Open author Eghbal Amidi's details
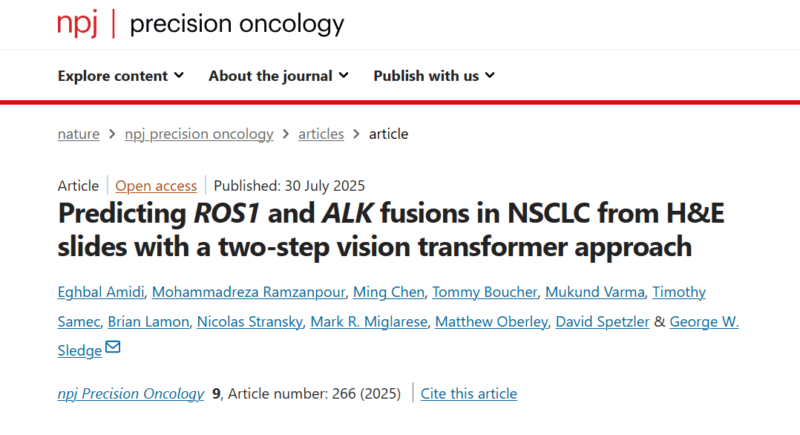 pos(101,292)
